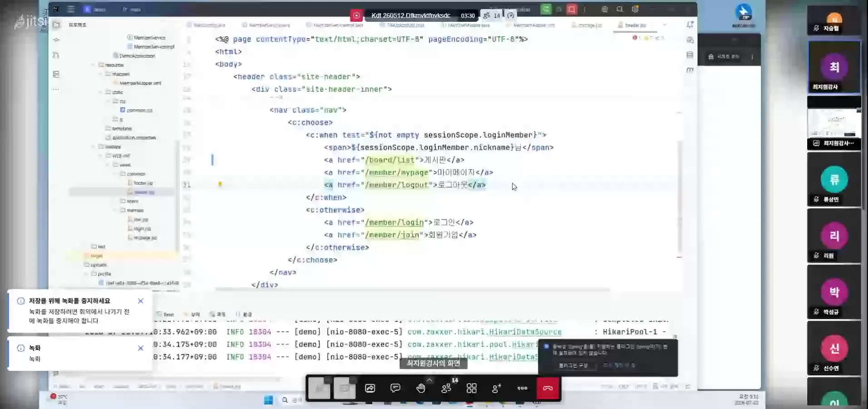Select mypage.jsp in project tree

click(x=143, y=238)
